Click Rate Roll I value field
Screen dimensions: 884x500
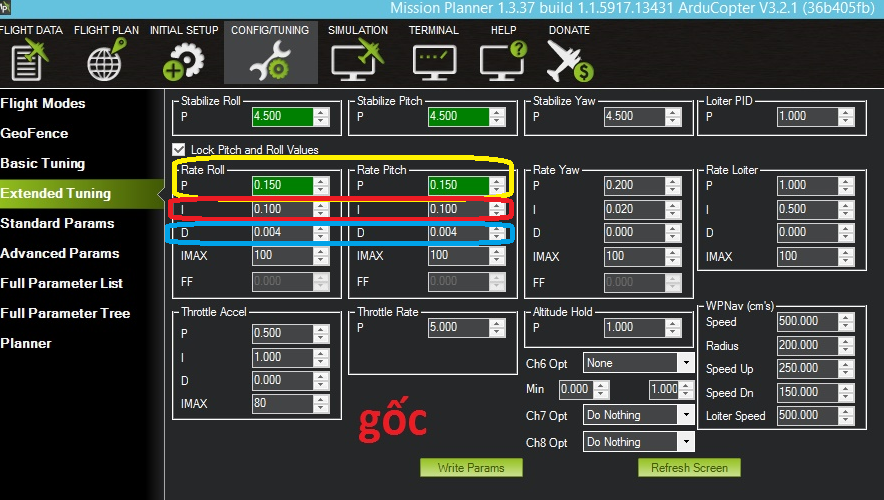[x=282, y=209]
